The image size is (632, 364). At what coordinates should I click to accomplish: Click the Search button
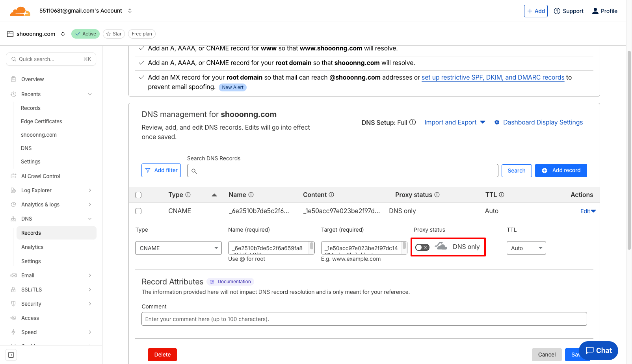click(x=517, y=171)
